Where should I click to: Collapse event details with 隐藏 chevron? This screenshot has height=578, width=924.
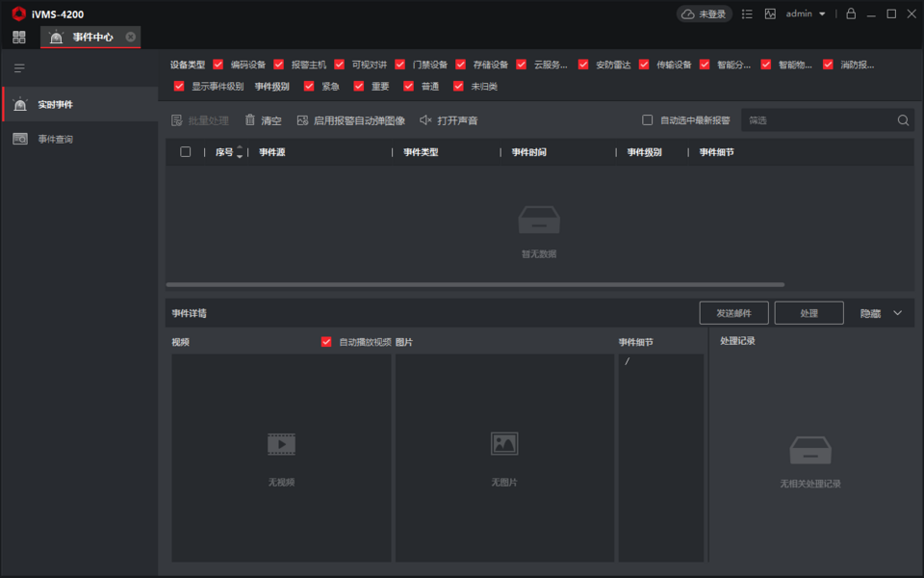897,313
